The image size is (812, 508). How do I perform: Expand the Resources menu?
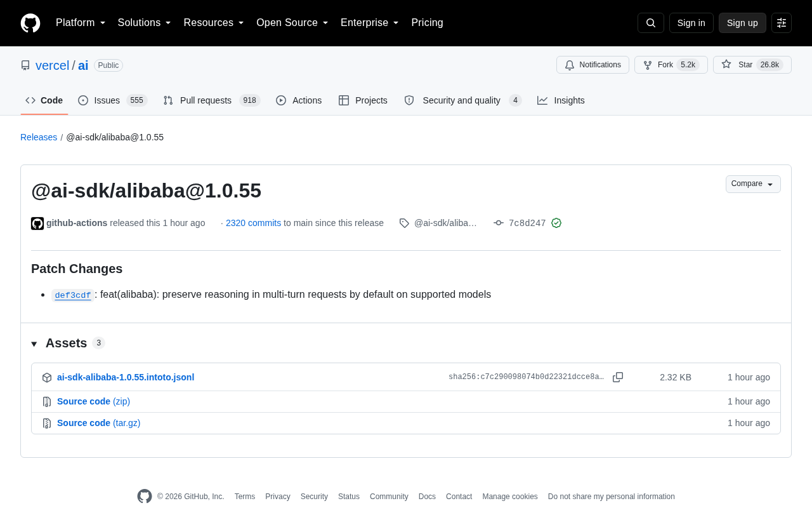click(214, 23)
